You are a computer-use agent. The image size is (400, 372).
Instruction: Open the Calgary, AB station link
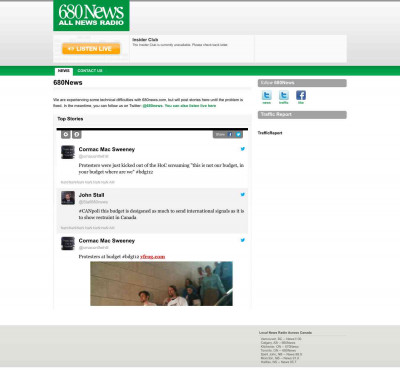278,343
